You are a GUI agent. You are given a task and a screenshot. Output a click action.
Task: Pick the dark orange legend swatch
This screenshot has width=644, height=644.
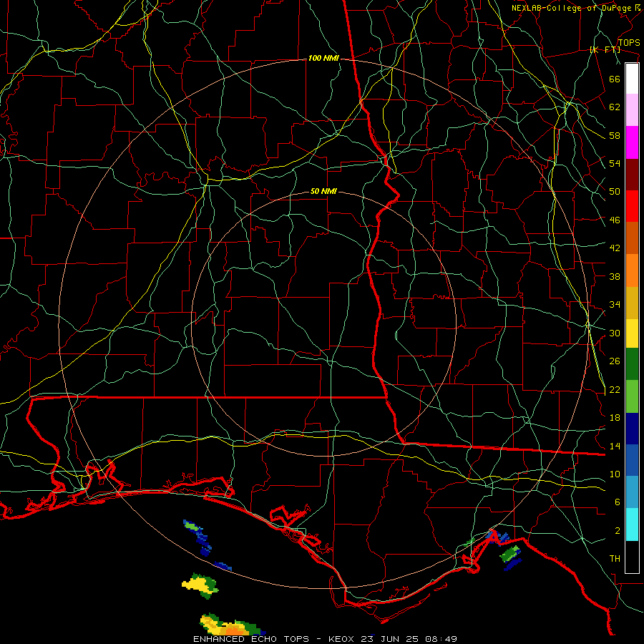pyautogui.click(x=632, y=238)
